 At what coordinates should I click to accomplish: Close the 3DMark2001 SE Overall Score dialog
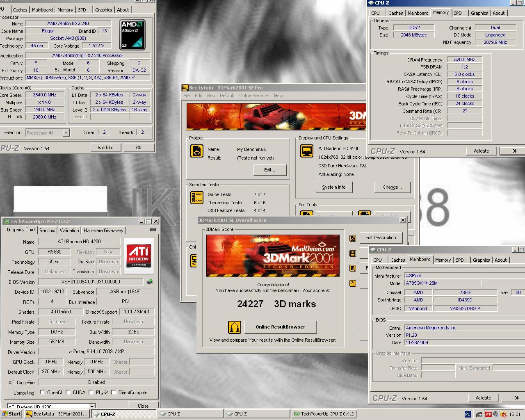coord(402,220)
